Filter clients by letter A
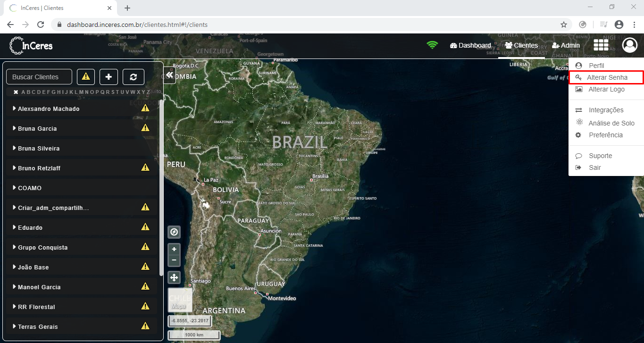The width and height of the screenshot is (644, 343). click(x=23, y=92)
